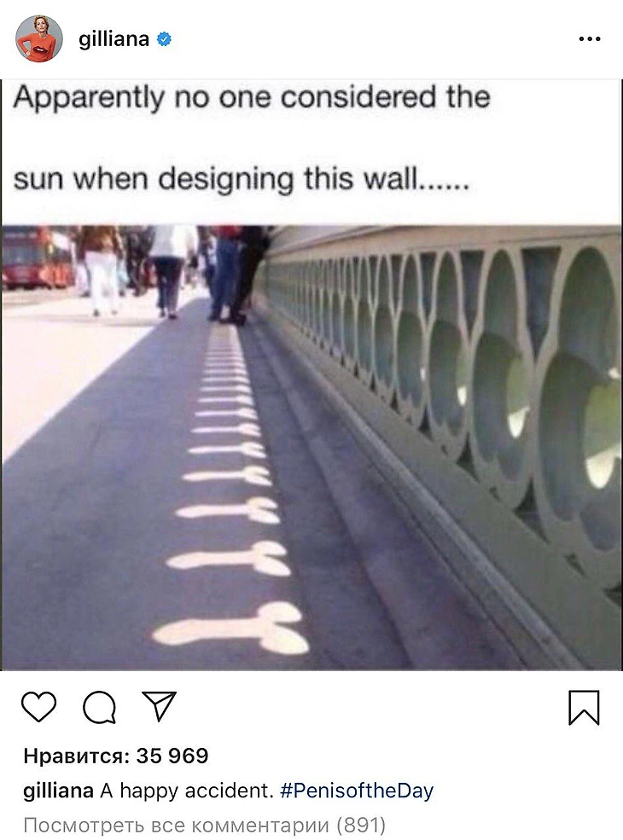View all 891 comments link

point(204,825)
